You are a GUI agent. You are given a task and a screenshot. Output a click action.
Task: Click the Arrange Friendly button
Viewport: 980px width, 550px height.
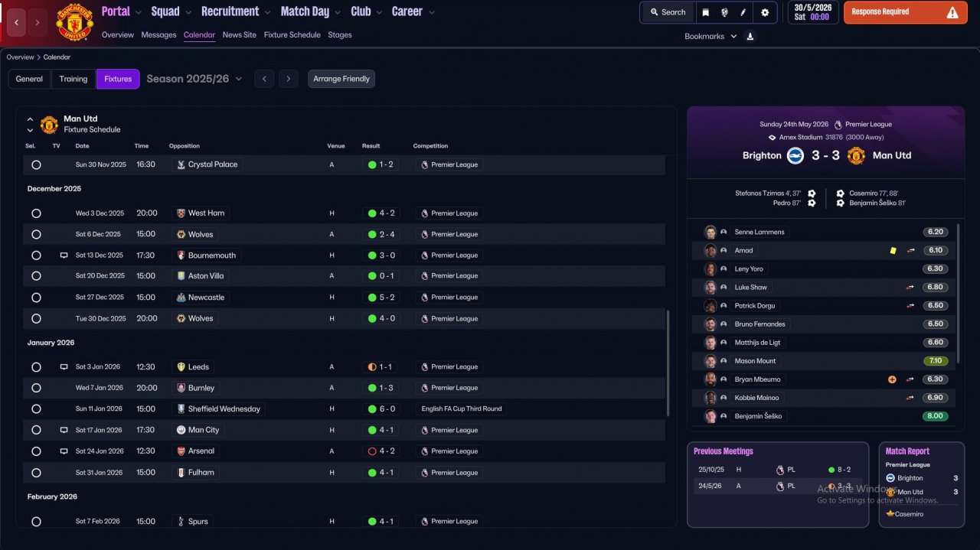341,79
